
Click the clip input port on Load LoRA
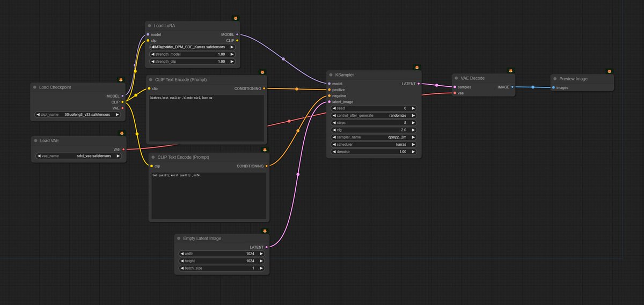(x=148, y=40)
